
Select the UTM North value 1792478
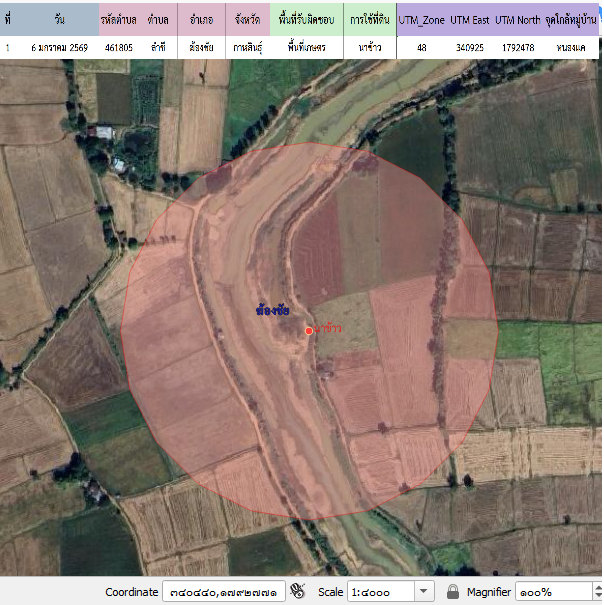[x=517, y=47]
